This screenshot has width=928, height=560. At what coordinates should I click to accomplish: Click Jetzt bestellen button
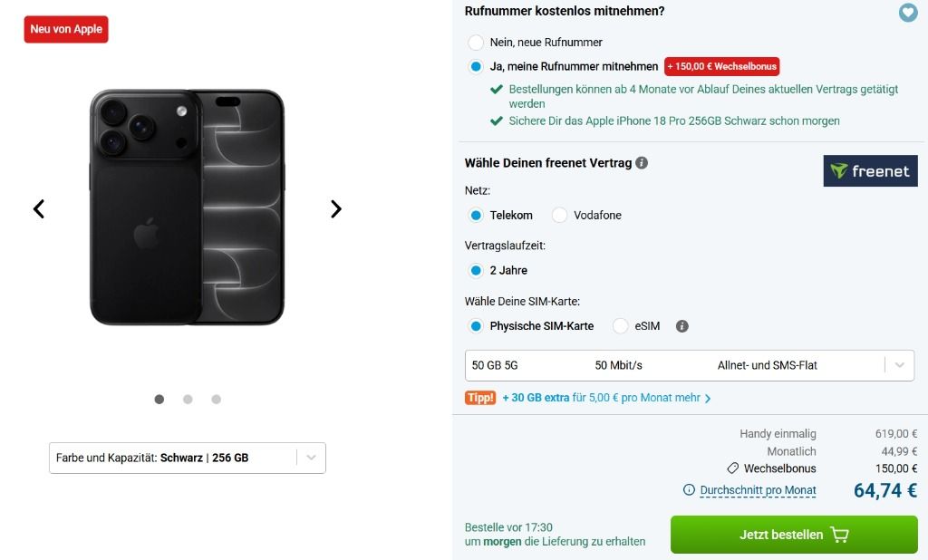[794, 535]
